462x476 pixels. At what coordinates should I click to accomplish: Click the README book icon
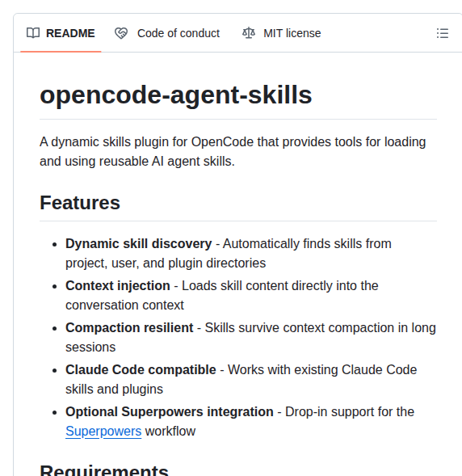pos(33,33)
